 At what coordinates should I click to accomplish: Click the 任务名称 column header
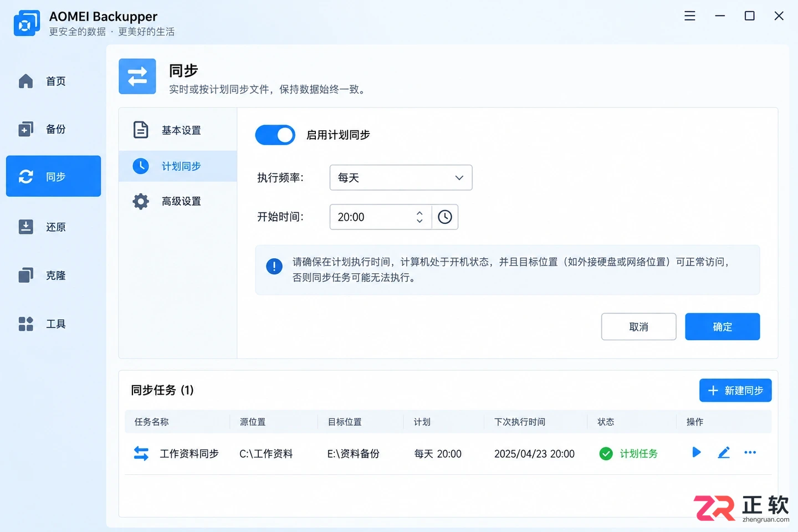pos(151,422)
